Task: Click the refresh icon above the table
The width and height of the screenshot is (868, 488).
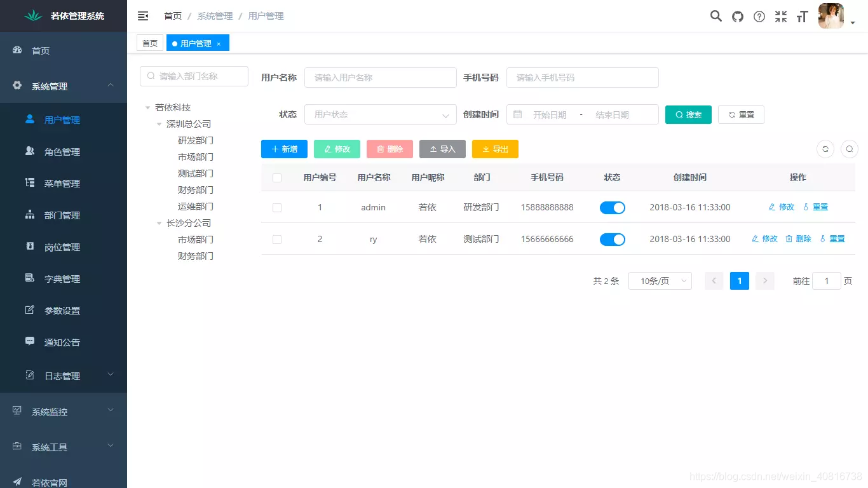Action: 825,149
